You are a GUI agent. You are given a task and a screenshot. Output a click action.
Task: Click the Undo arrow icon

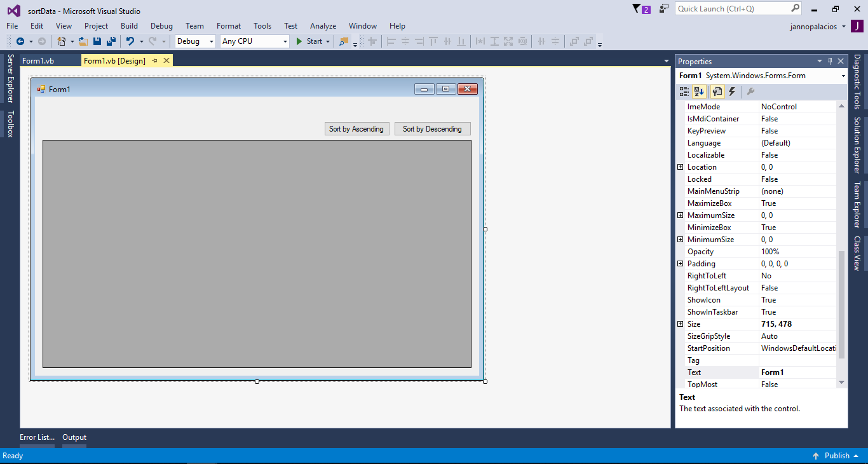point(130,41)
